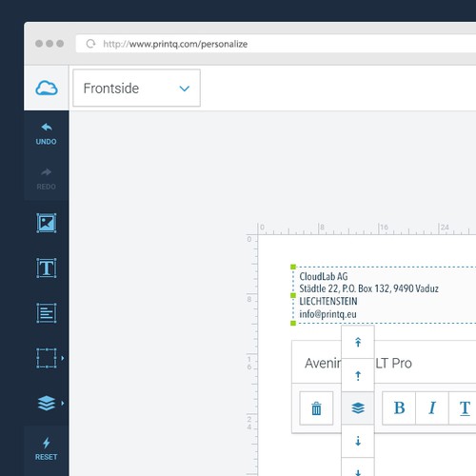The image size is (476, 476).
Task: Click the Undo button
Action: tap(47, 134)
